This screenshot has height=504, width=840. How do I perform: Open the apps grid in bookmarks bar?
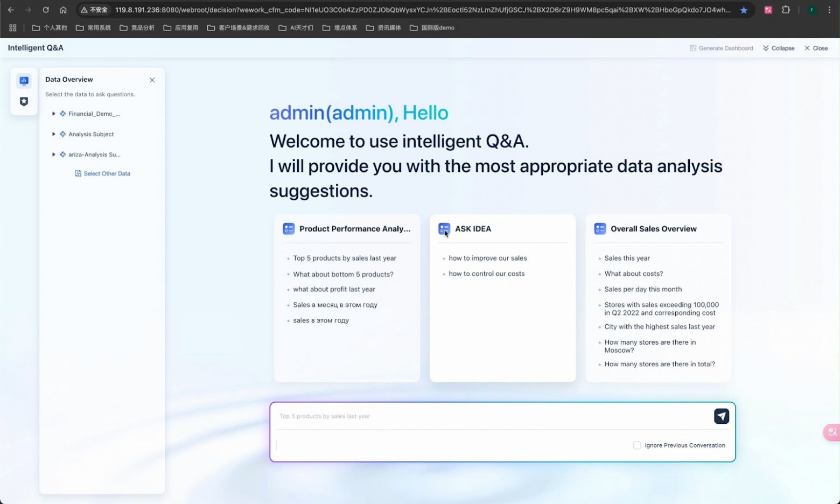tap(13, 28)
